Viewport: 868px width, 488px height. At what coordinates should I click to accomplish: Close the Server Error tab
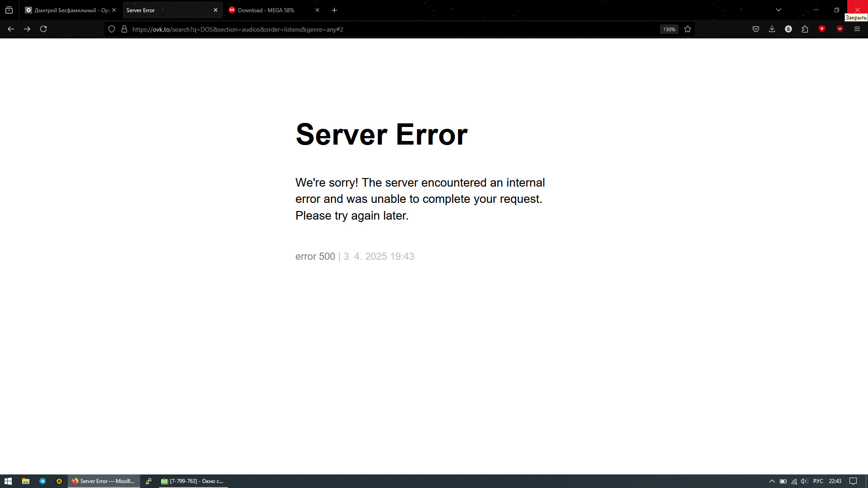pos(215,10)
